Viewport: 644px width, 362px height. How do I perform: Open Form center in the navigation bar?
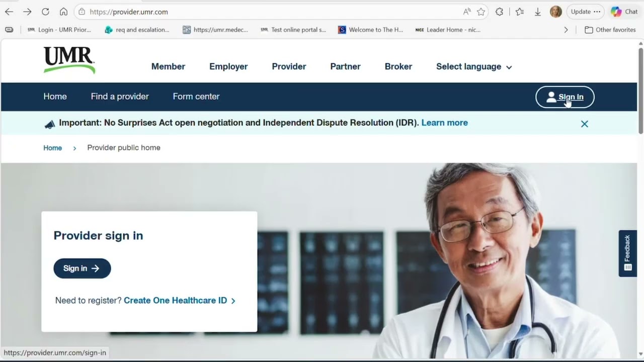[196, 97]
